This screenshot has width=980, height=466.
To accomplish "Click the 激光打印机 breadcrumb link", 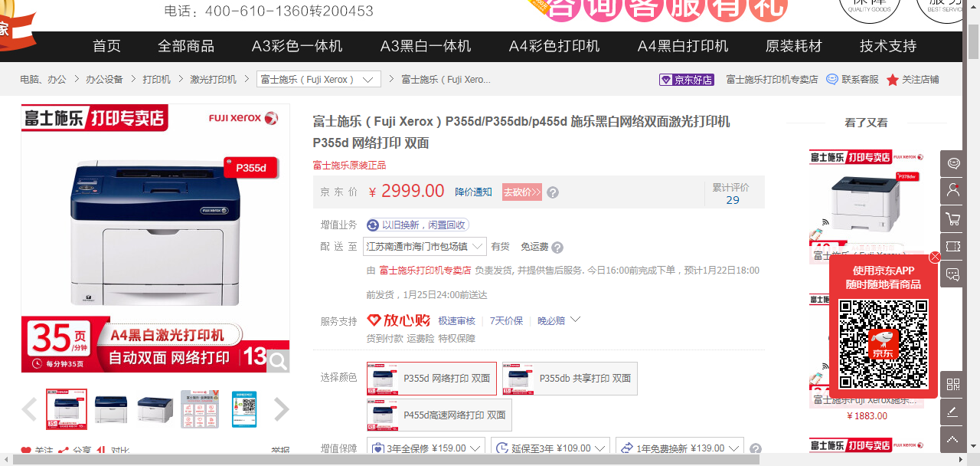I will coord(213,80).
